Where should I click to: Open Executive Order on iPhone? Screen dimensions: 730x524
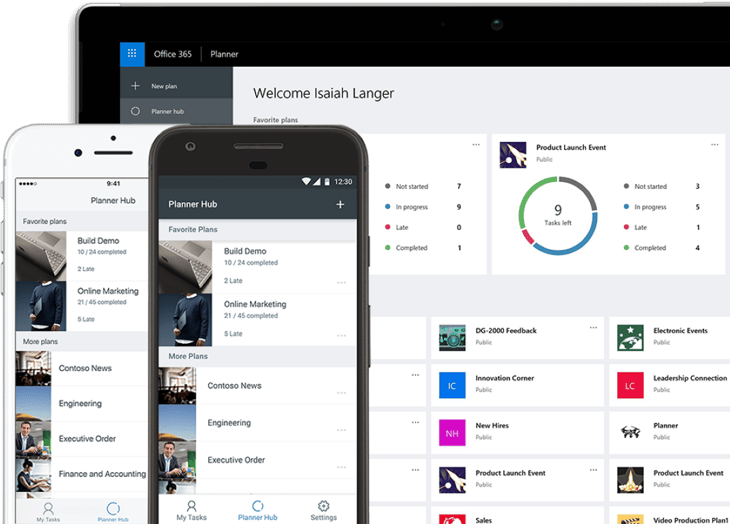click(x=82, y=439)
